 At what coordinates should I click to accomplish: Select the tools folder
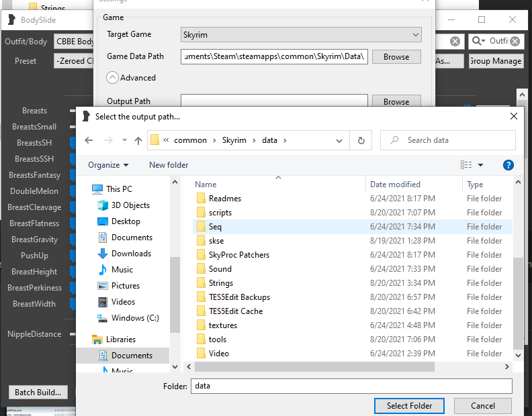(217, 340)
